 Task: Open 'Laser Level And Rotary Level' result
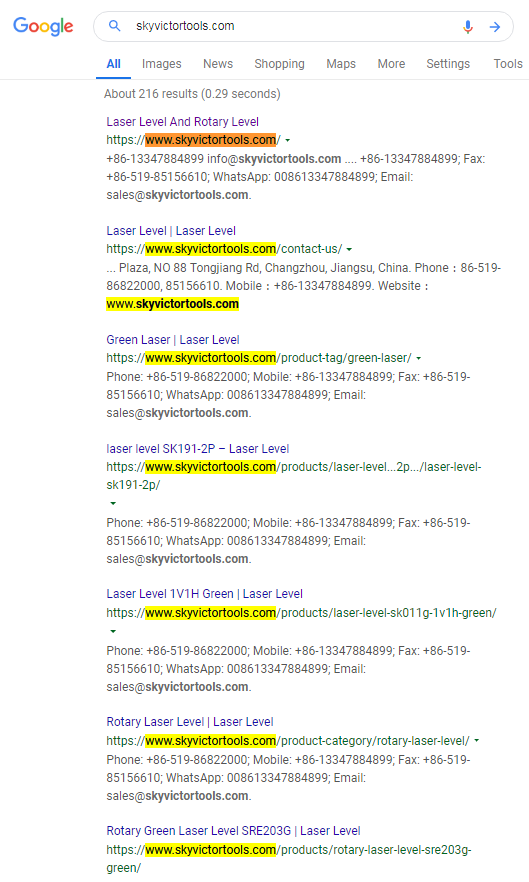pos(182,122)
